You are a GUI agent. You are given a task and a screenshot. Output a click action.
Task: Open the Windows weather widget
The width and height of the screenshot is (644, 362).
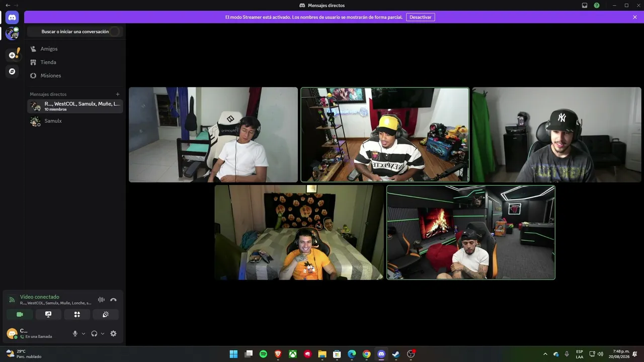[x=24, y=354]
